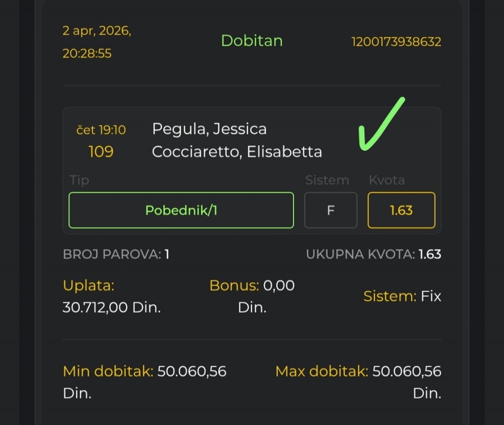The image size is (504, 425).
Task: Click ticket number 1200173938632
Action: (396, 42)
